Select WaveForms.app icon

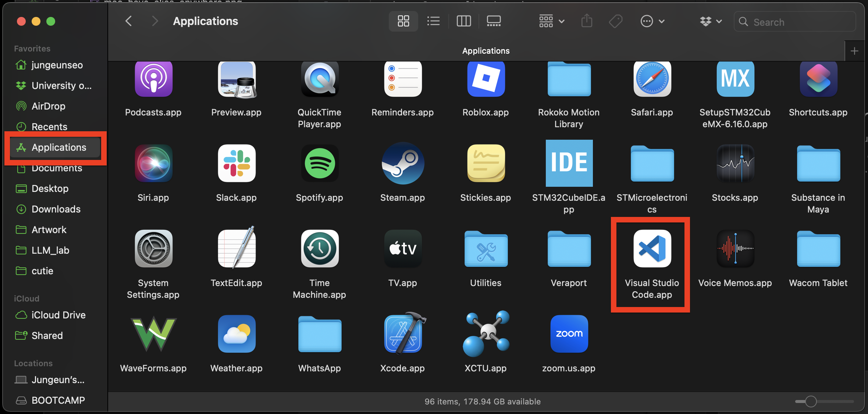pyautogui.click(x=153, y=334)
